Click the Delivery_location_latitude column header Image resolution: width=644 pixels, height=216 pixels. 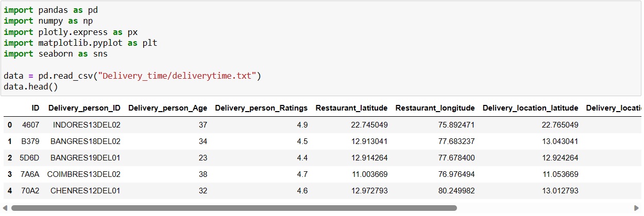click(x=530, y=108)
